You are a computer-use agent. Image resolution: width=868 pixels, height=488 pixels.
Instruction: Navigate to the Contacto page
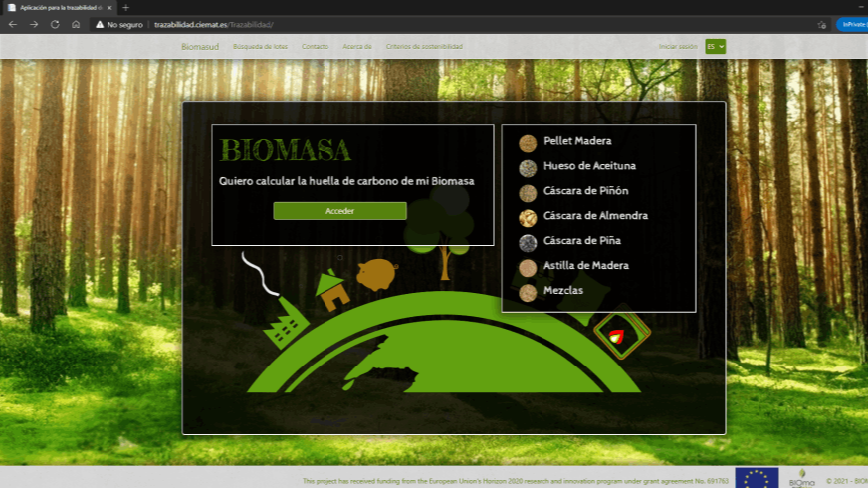tap(315, 46)
